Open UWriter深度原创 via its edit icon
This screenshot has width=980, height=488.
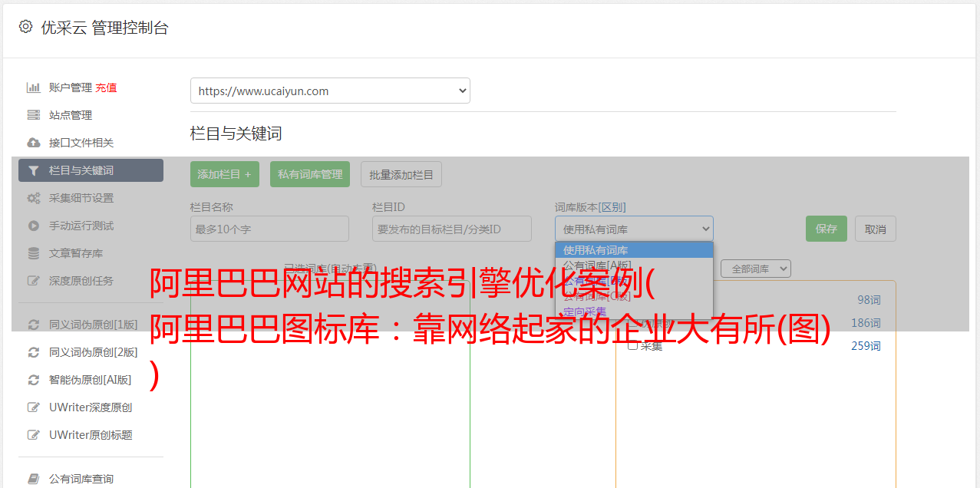tap(34, 407)
